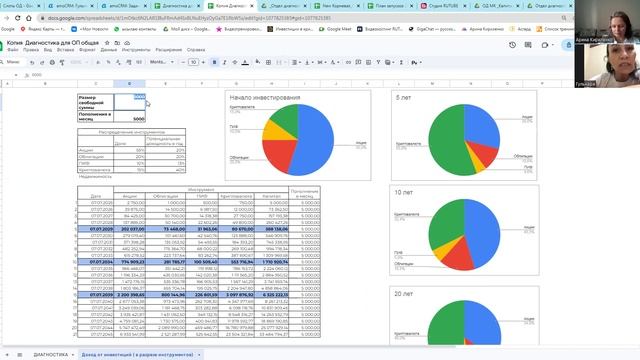This screenshot has height=360, width=640.
Task: Increase decimal places
Action: point(129,62)
